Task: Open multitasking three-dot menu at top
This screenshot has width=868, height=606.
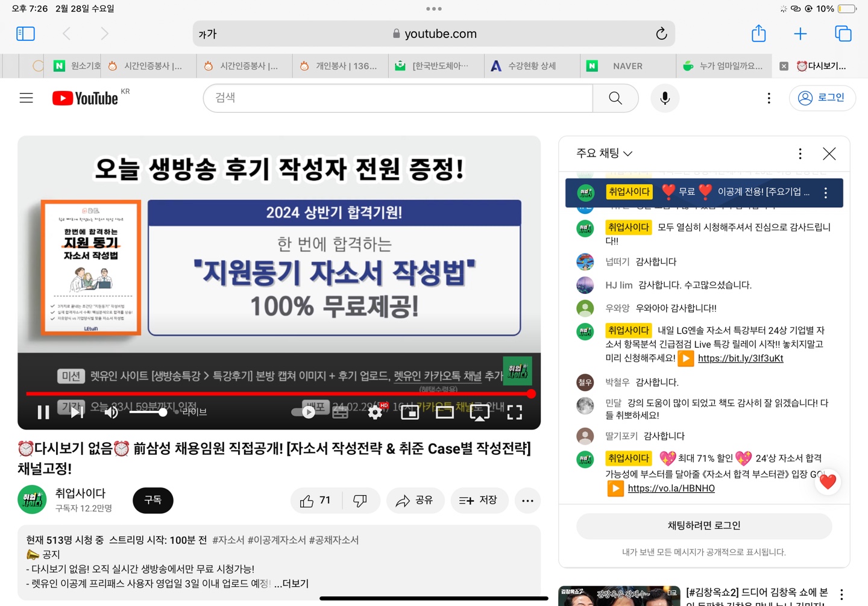Action: click(x=434, y=9)
